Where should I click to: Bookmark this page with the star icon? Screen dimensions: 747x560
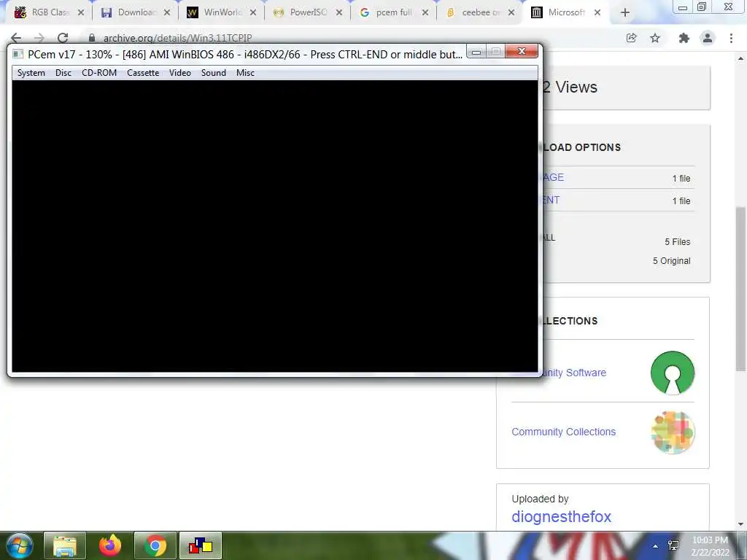[x=655, y=38]
